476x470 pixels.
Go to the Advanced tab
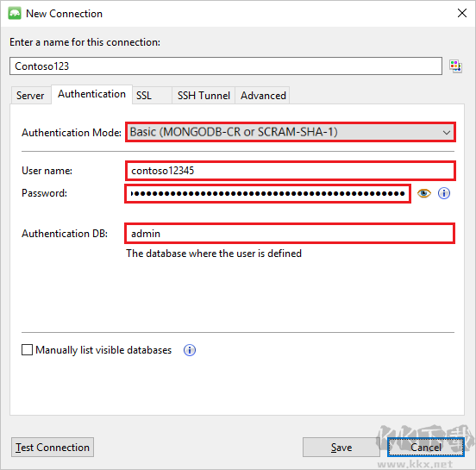263,96
